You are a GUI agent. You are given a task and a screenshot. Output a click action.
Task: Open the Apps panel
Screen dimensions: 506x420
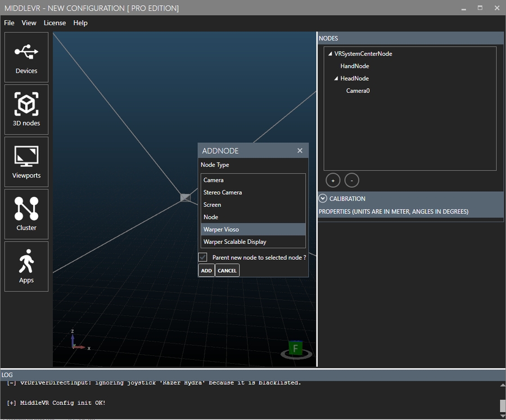(26, 267)
